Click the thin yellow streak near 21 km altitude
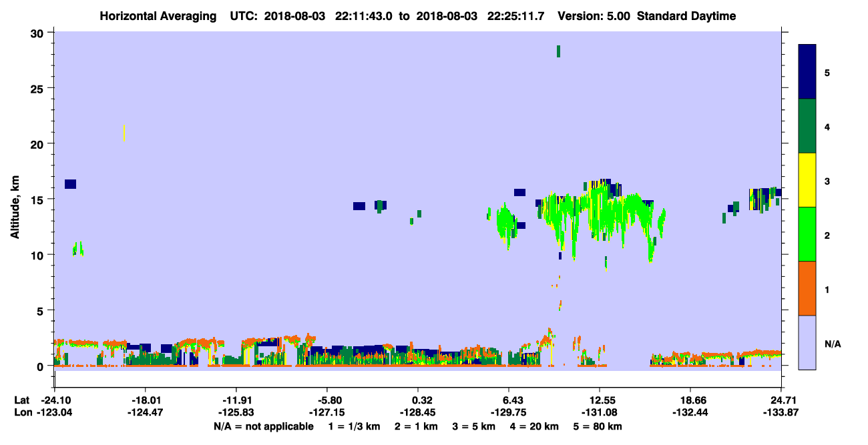Viewport: 868px width, 445px height. tap(124, 133)
